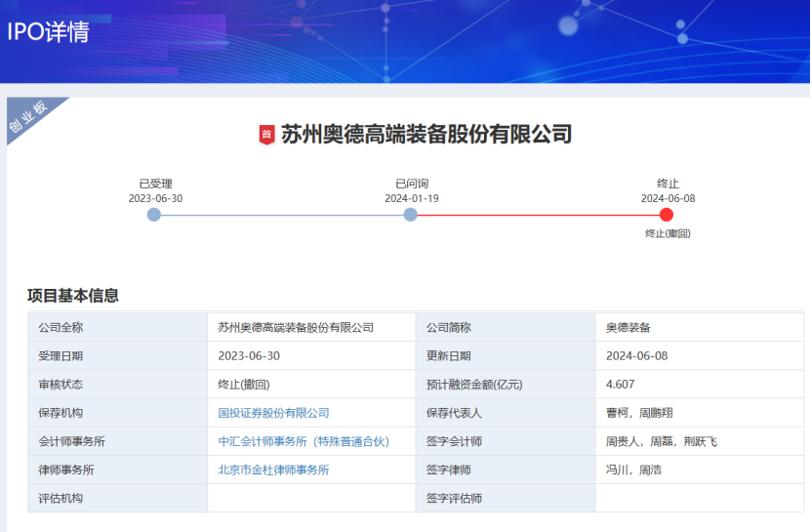Screen dimensions: 811x532
Task: Click the 曹柯，周鹏翔 sponsor representatives cell
Action: pos(639,413)
